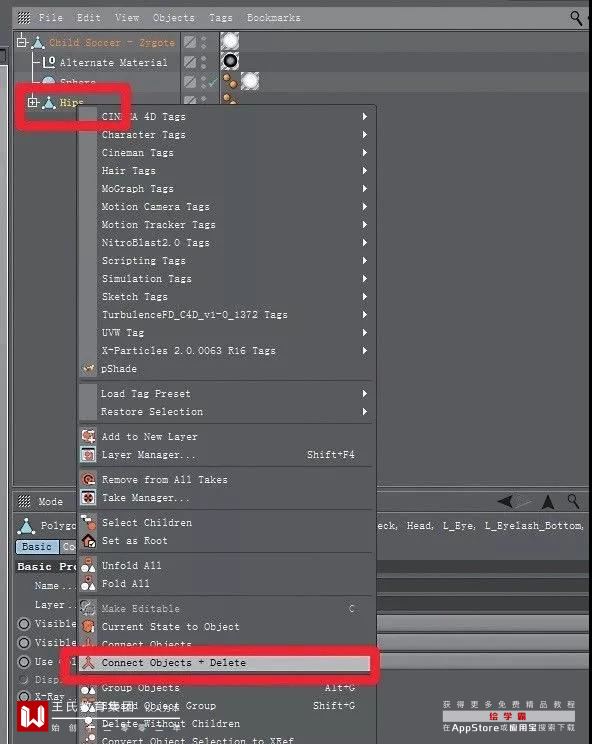Click the Fold All icon
The height and width of the screenshot is (744, 592).
88,583
